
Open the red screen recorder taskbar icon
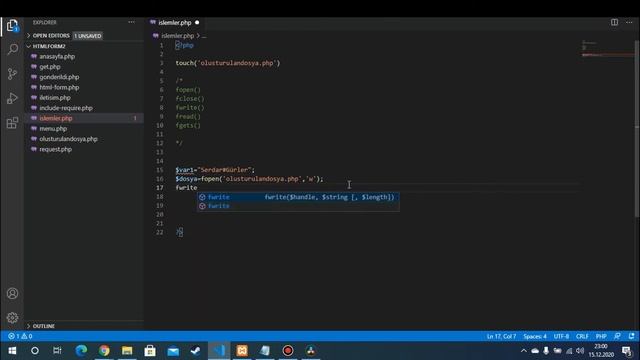288,351
